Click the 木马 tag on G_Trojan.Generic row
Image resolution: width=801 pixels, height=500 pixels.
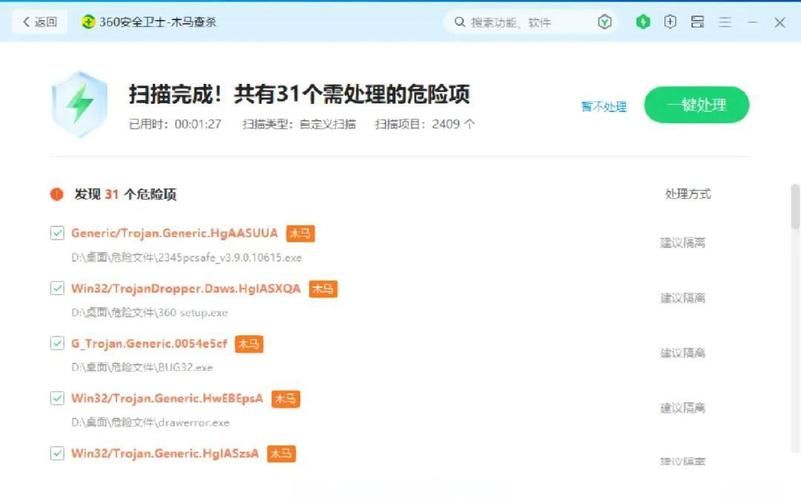point(249,344)
